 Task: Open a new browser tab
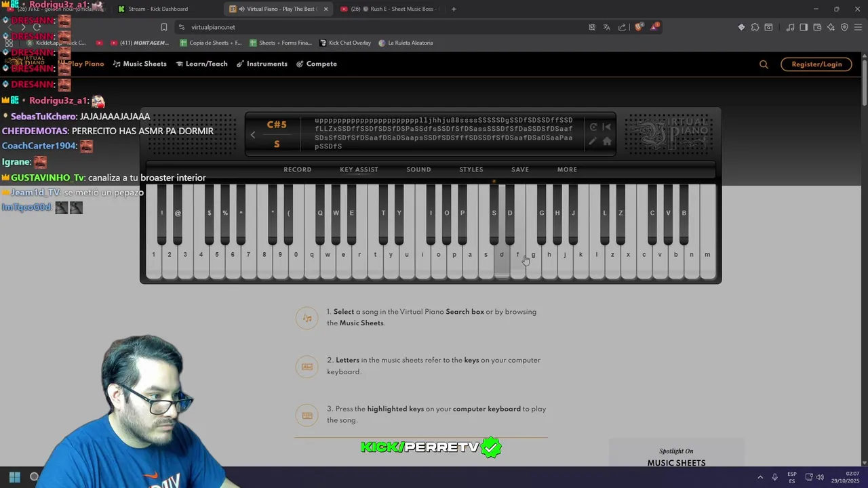454,9
